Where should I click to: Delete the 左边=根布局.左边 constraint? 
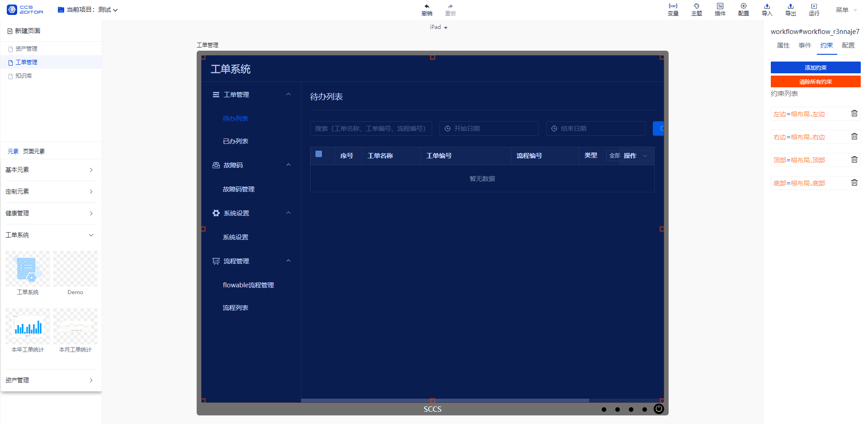coord(854,113)
